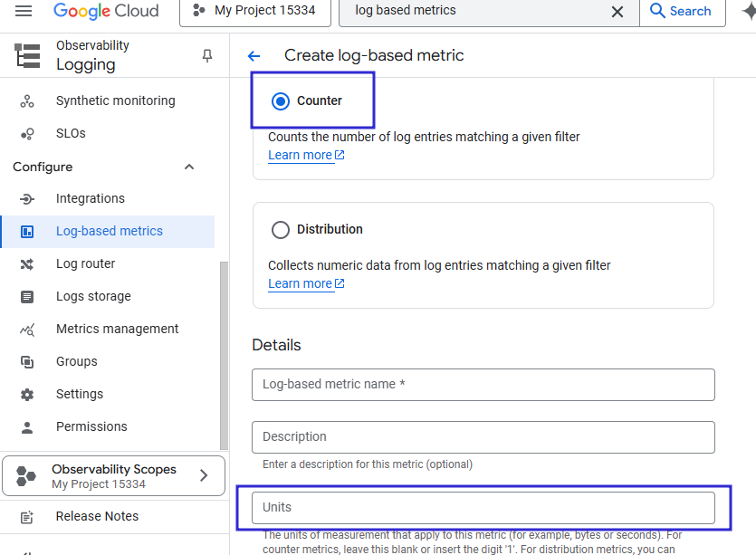Click the Settings gear icon
The width and height of the screenshot is (756, 555).
pos(27,395)
